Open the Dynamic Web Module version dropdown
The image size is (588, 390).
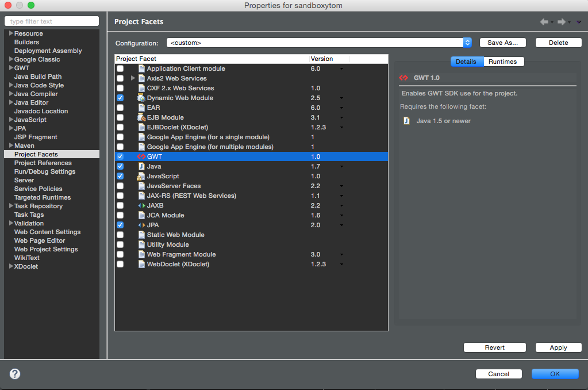[x=341, y=98]
